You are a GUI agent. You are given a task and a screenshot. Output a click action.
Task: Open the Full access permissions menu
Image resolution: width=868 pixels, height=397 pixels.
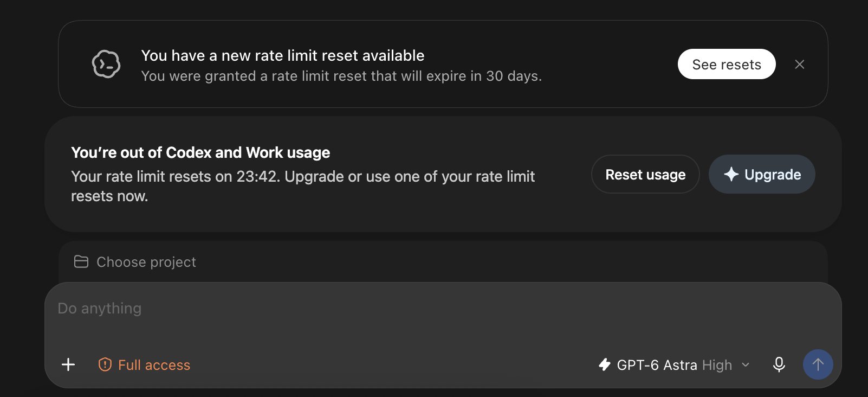coord(144,364)
